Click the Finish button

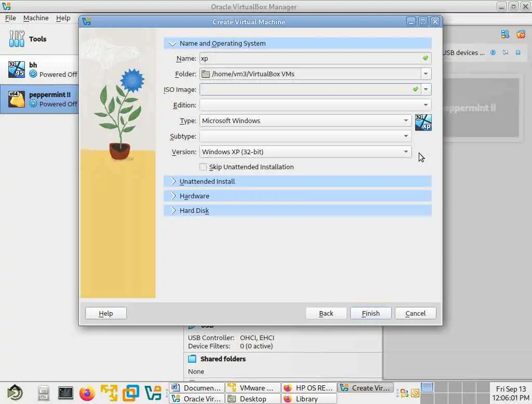(x=370, y=313)
